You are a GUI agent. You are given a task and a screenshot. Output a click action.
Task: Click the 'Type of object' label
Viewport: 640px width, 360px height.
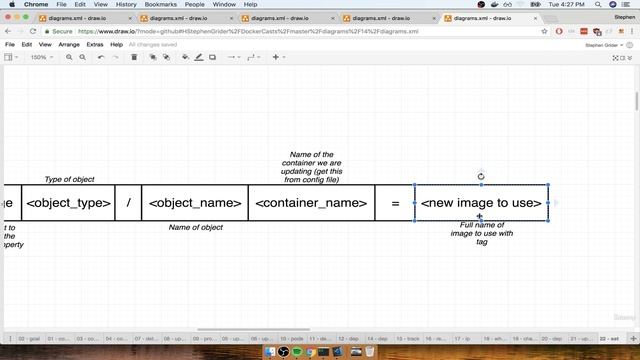(69, 179)
